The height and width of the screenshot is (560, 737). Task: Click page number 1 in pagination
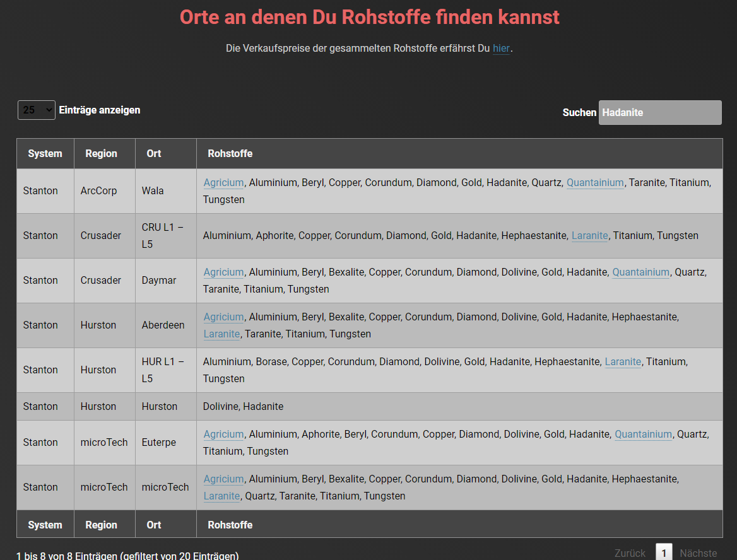(x=664, y=553)
